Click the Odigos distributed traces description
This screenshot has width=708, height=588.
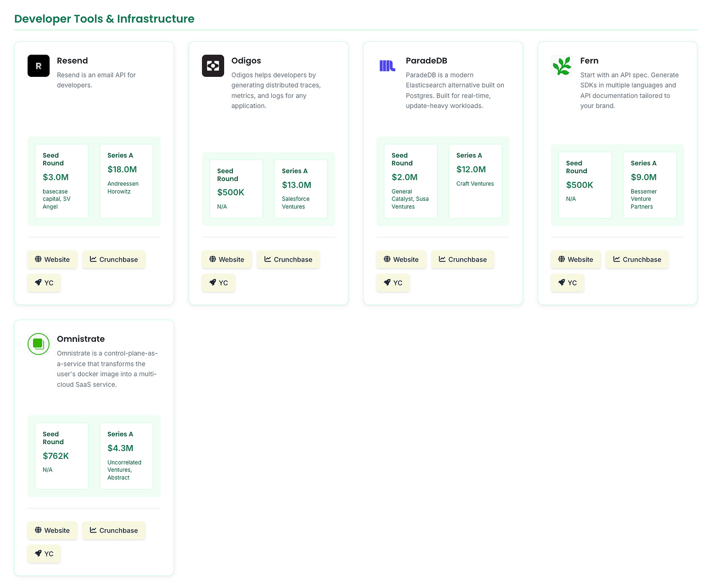tap(276, 90)
